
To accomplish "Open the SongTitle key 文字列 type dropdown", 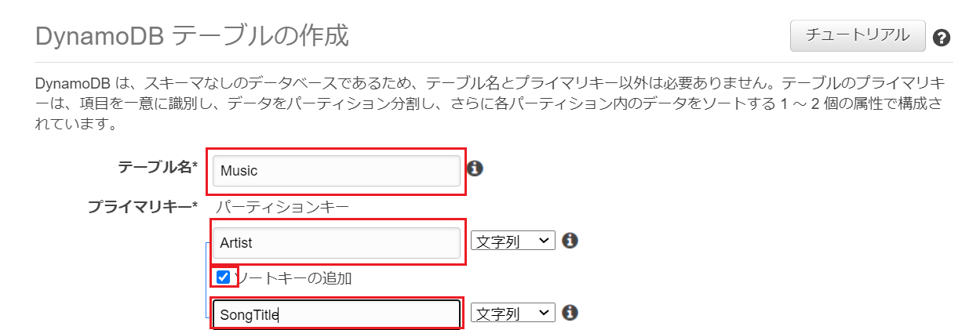I will [x=513, y=313].
